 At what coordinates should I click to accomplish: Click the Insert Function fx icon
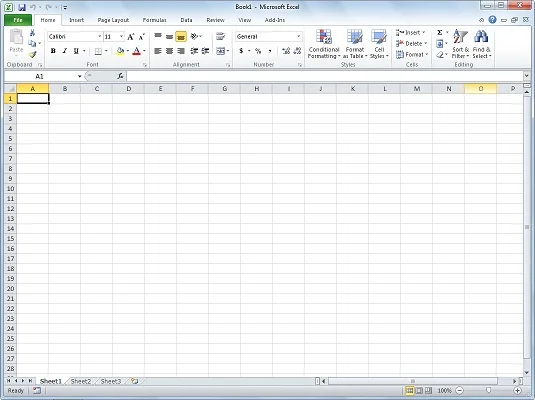point(120,76)
